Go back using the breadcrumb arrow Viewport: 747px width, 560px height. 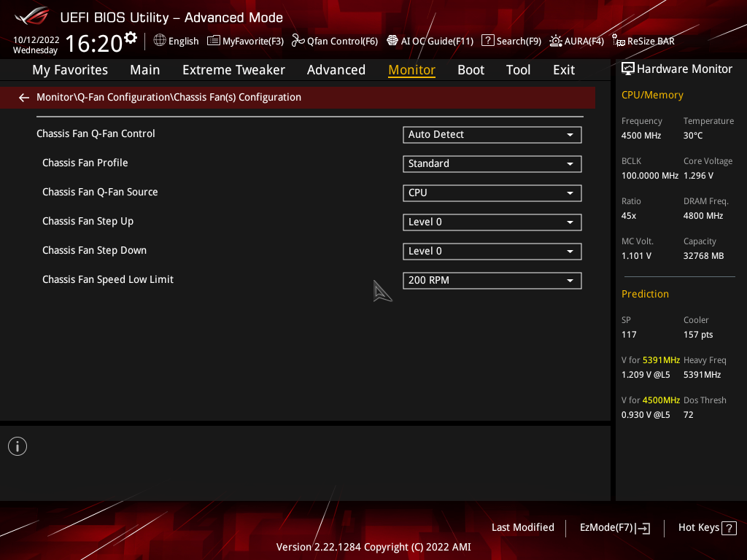point(24,98)
